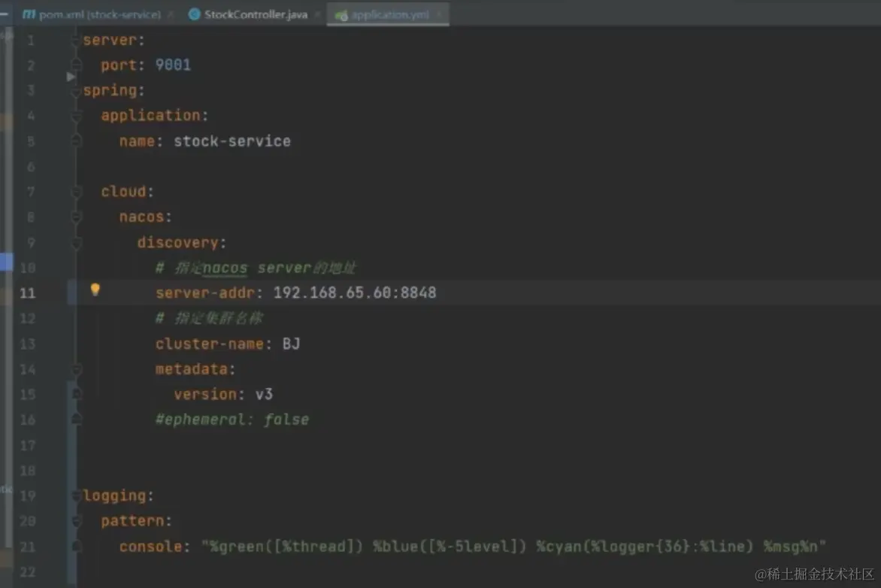Click the metadata: key
Image resolution: width=881 pixels, height=588 pixels.
click(x=192, y=369)
